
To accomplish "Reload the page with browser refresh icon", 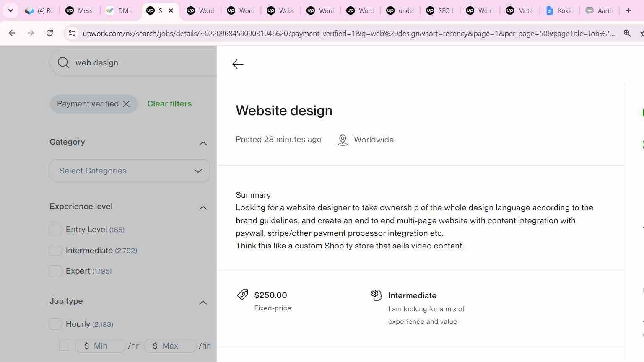I will [49, 33].
